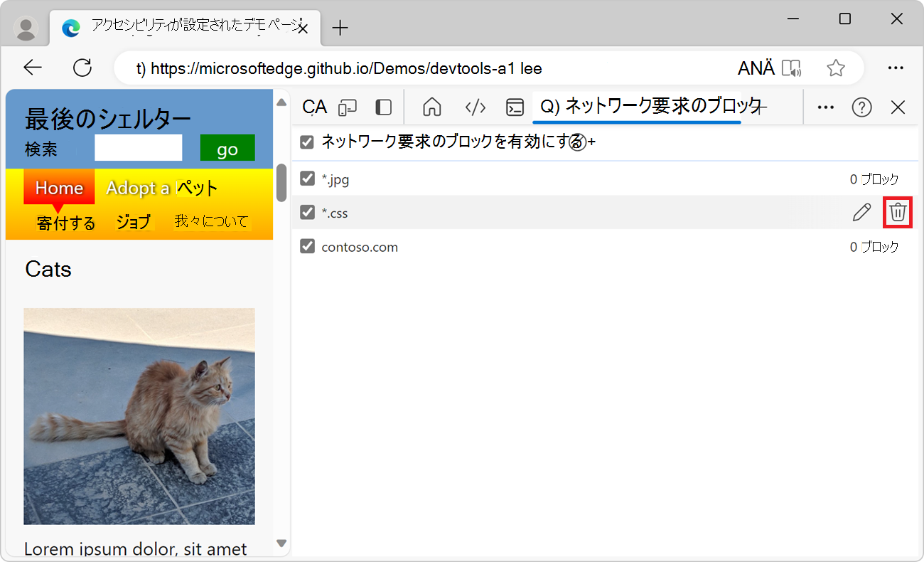The width and height of the screenshot is (924, 562).
Task: Click the Welcome home icon in DevTools toolbar
Action: (x=431, y=107)
